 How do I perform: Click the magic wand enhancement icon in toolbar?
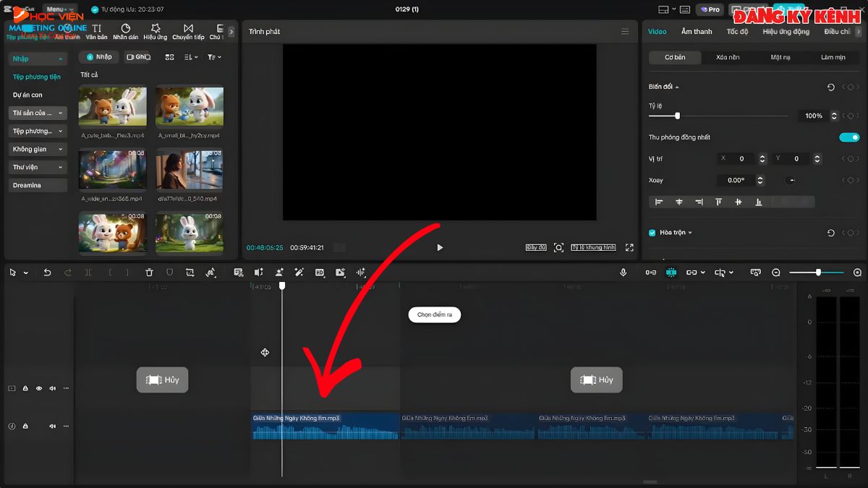[299, 273]
